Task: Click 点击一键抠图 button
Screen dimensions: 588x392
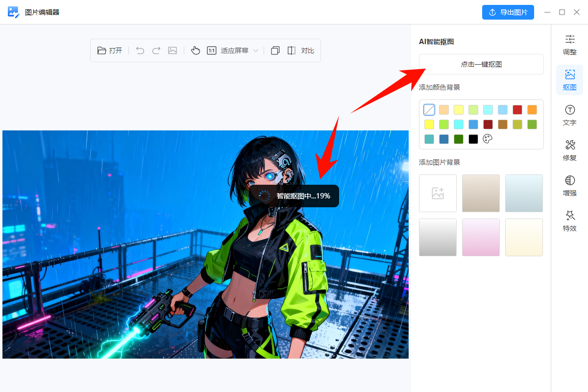Action: tap(481, 64)
